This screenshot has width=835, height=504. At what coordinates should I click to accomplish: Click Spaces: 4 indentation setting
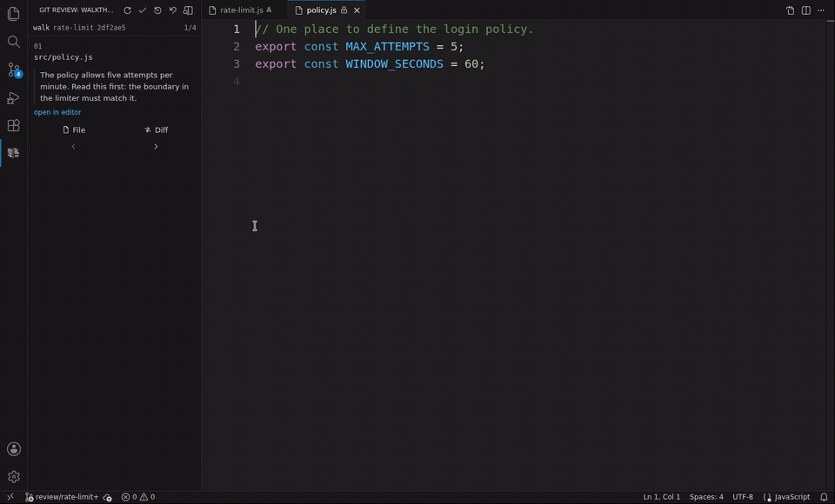(x=706, y=496)
